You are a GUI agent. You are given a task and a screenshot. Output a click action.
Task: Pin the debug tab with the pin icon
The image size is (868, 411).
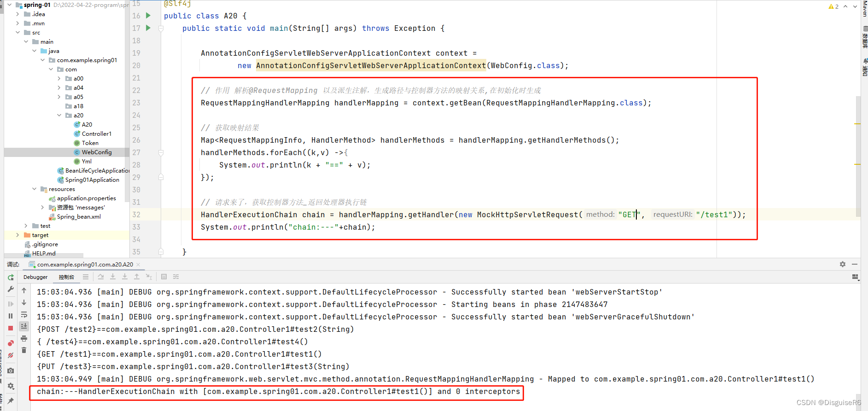(11, 401)
